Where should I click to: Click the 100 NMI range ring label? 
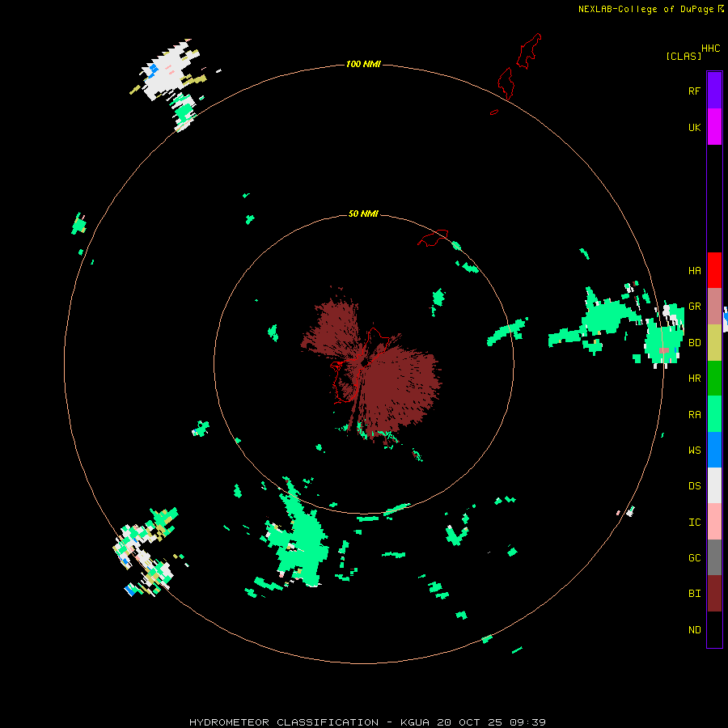click(363, 64)
